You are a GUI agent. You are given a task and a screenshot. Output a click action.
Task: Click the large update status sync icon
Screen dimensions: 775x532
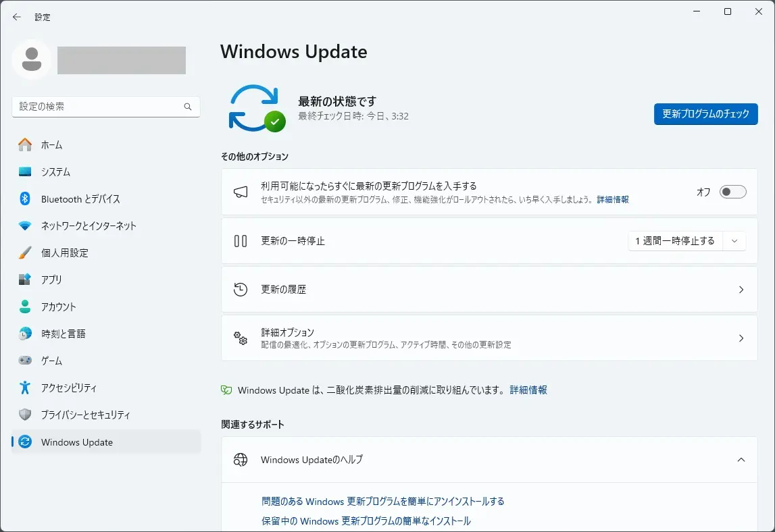click(x=257, y=108)
